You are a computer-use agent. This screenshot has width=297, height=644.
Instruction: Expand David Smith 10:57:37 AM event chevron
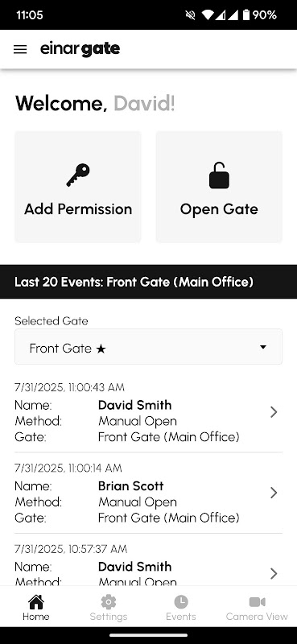click(x=274, y=573)
